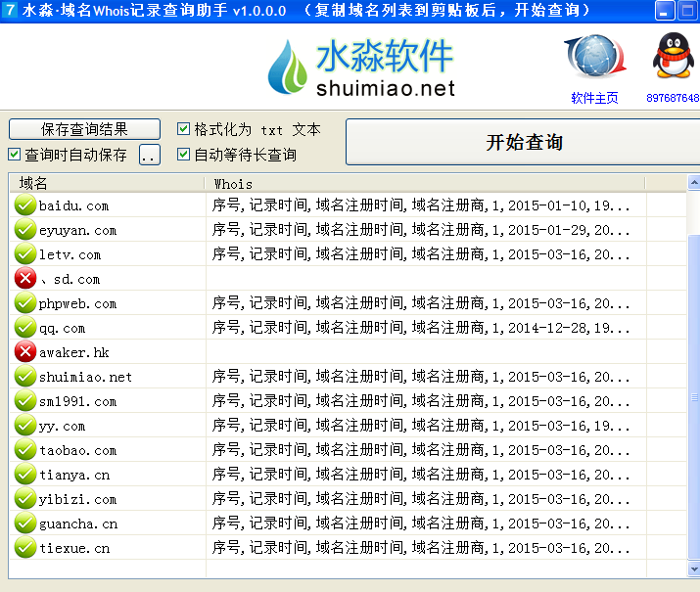Click green check icon beside qq.com
The image size is (700, 592).
[x=25, y=328]
